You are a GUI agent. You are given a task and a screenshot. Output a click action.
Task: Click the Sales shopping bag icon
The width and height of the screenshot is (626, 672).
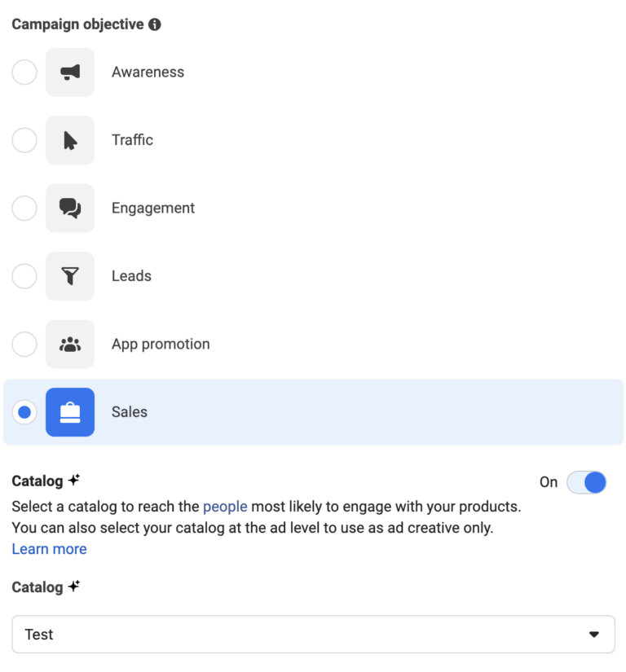(70, 412)
